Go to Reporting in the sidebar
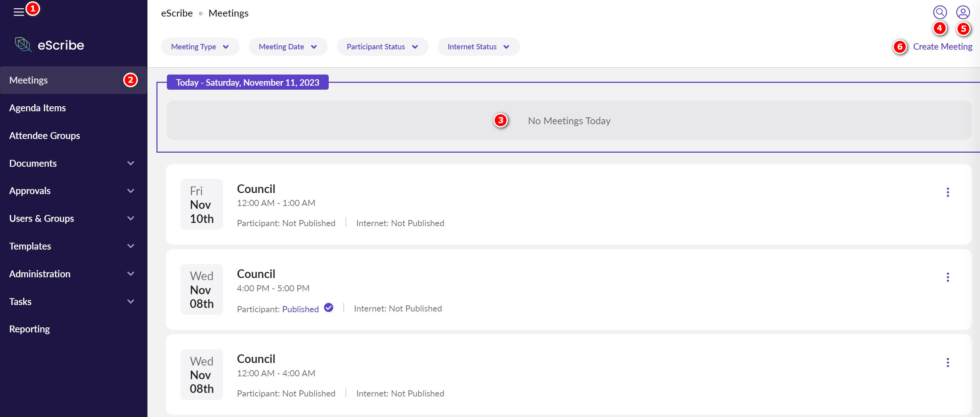Image resolution: width=980 pixels, height=417 pixels. click(x=29, y=329)
